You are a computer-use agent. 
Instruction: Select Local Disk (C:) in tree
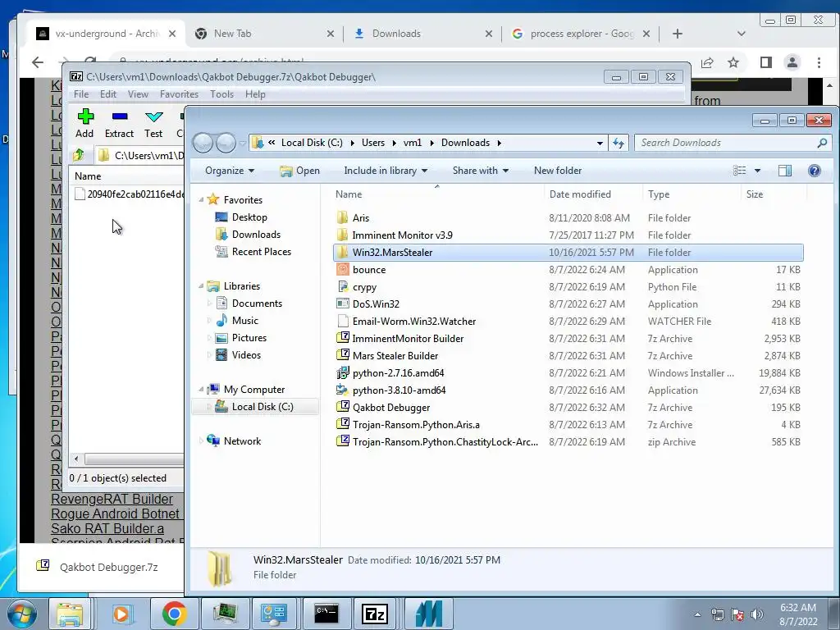[x=262, y=407]
